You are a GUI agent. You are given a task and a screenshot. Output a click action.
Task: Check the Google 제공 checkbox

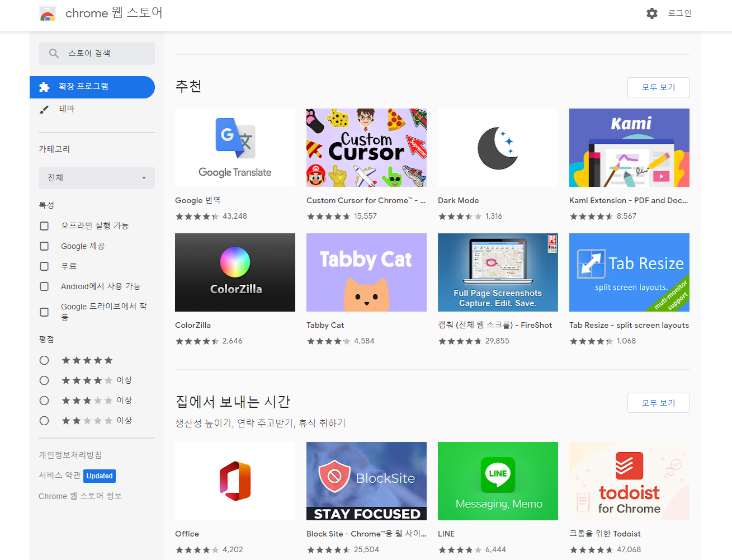click(44, 246)
